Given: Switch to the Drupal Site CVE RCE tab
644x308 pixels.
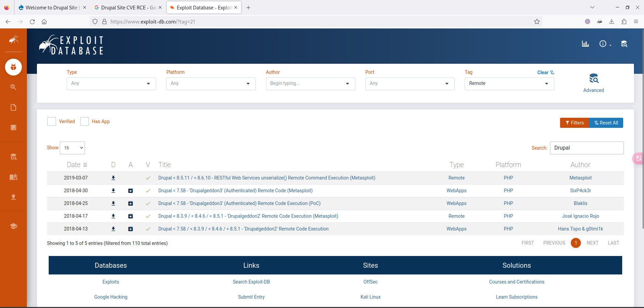Looking at the screenshot, I should pos(128,7).
